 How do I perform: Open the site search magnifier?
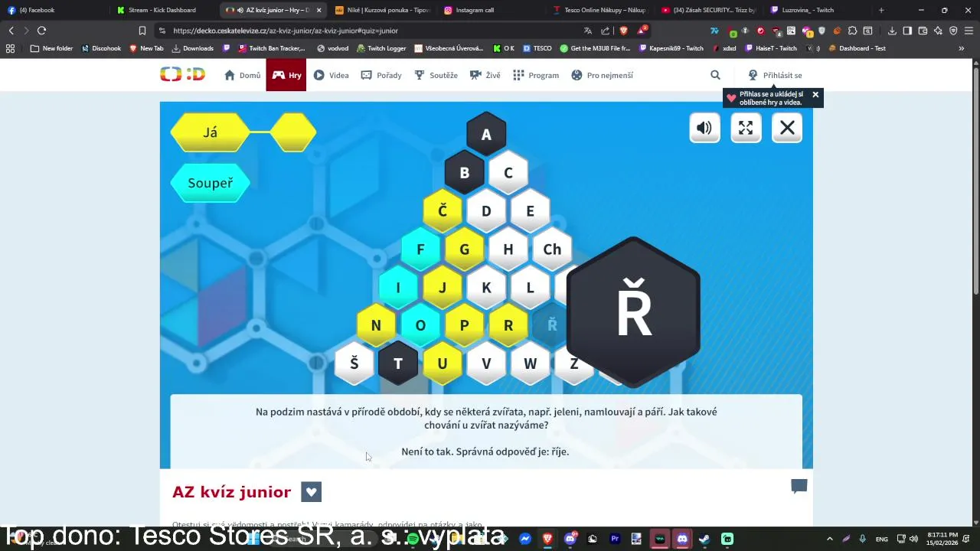tap(715, 75)
